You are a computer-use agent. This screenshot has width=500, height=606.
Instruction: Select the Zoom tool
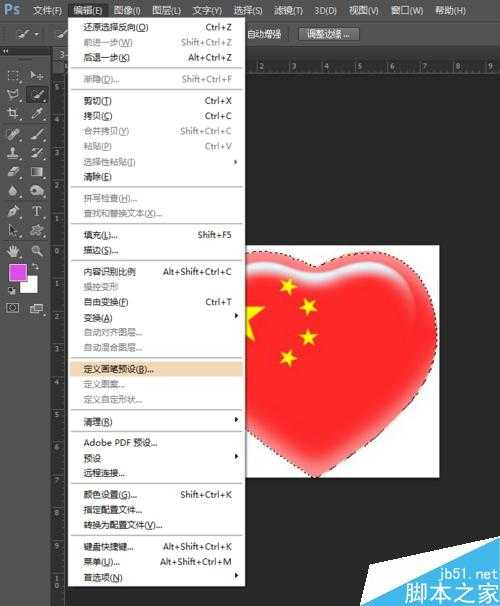coord(37,251)
